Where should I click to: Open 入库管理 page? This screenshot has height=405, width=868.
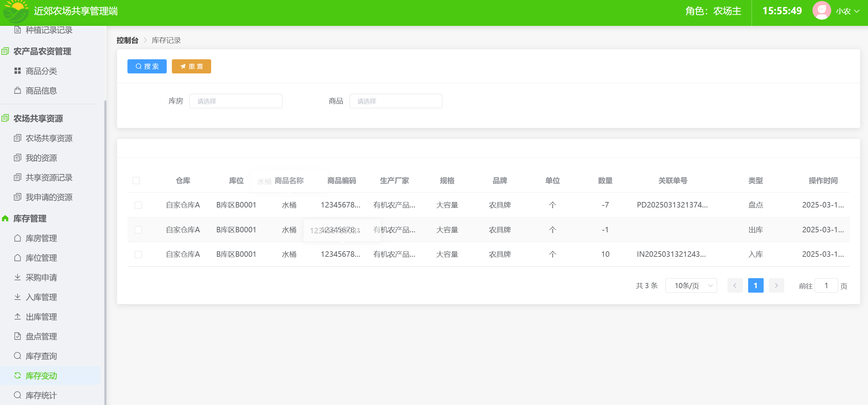pyautogui.click(x=41, y=297)
